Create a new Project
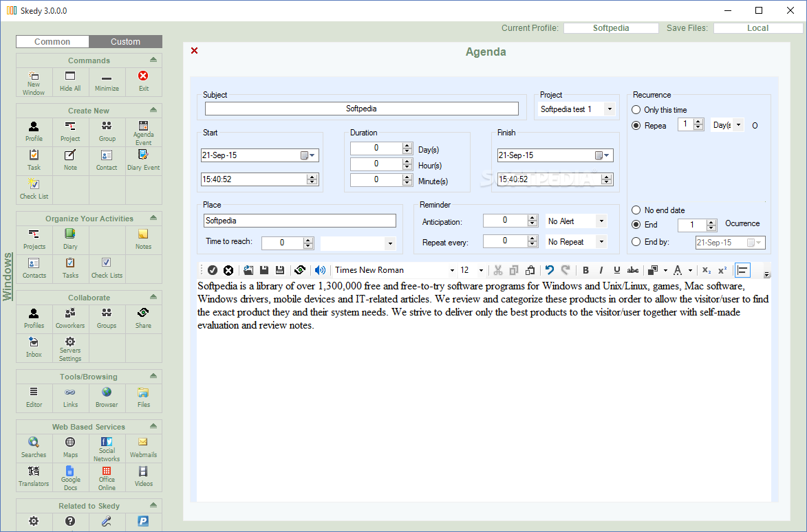 click(x=70, y=131)
